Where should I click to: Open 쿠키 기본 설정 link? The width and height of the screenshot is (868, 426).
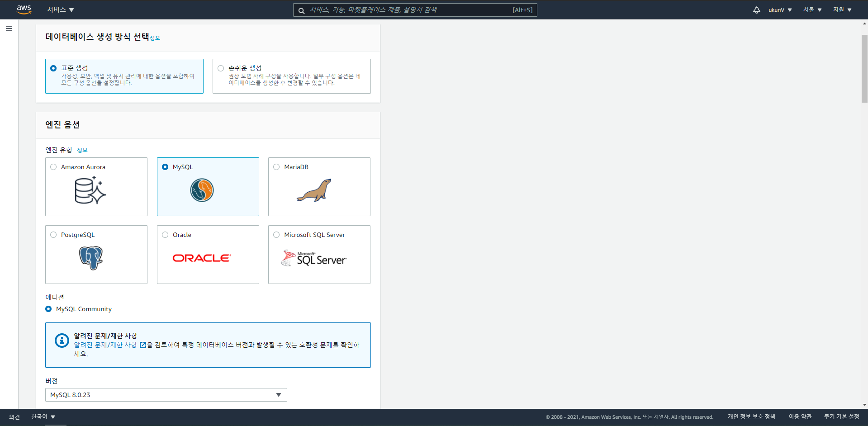click(841, 417)
